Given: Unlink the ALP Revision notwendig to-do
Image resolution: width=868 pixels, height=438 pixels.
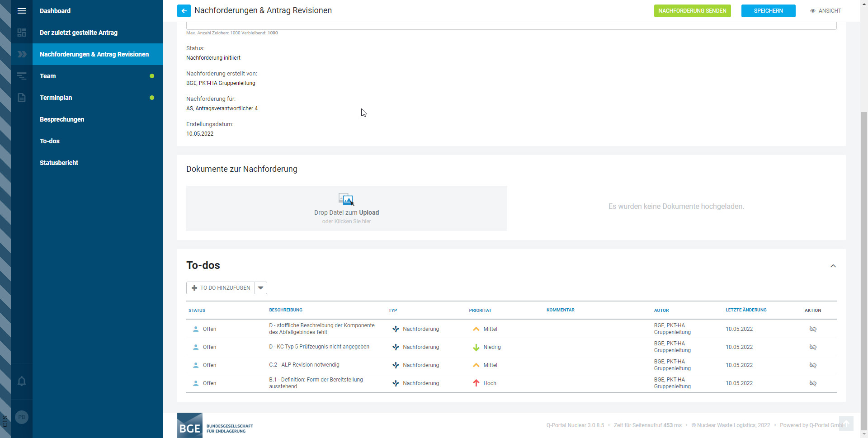Looking at the screenshot, I should [x=812, y=365].
